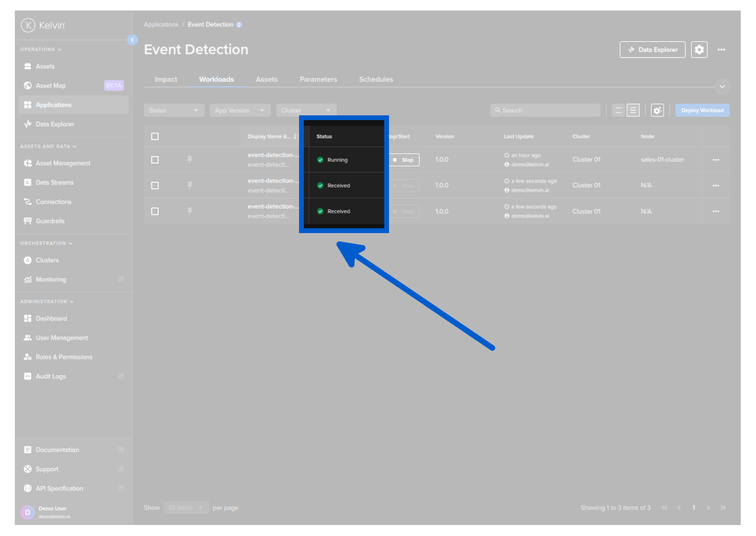Expand the App Version filter dropdown
This screenshot has height=536, width=756.
coord(240,111)
